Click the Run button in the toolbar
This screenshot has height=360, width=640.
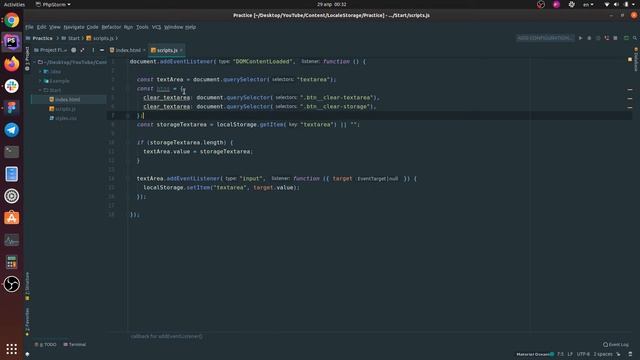pyautogui.click(x=580, y=38)
